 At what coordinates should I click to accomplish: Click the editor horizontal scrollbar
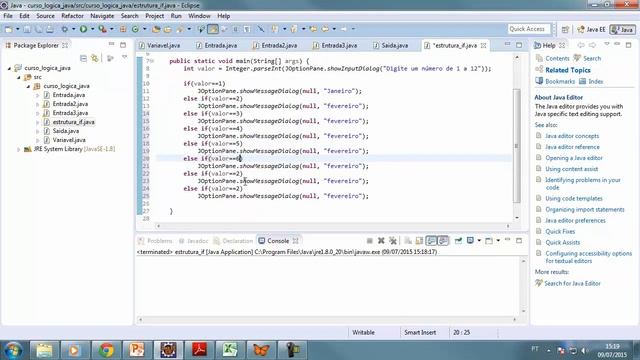[x=333, y=226]
